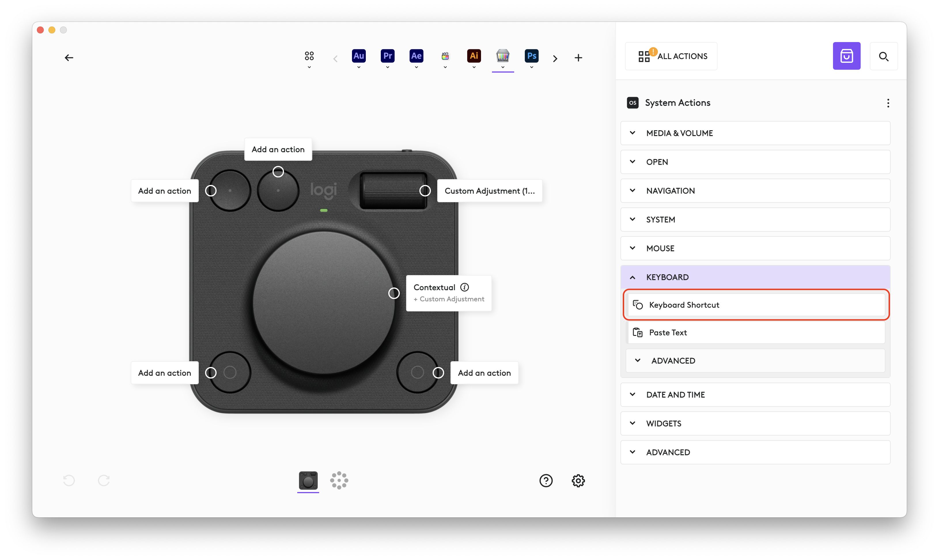Expand OPEN section
Image resolution: width=939 pixels, height=560 pixels.
click(x=755, y=162)
